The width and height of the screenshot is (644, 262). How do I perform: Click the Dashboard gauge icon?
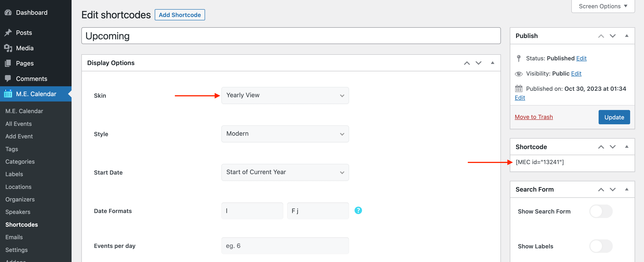pyautogui.click(x=8, y=13)
